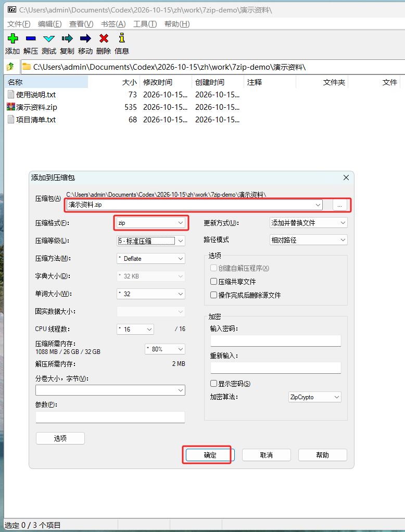The height and width of the screenshot is (532, 405).
Task: Open the 80% memory usage dropdown
Action: point(165,349)
